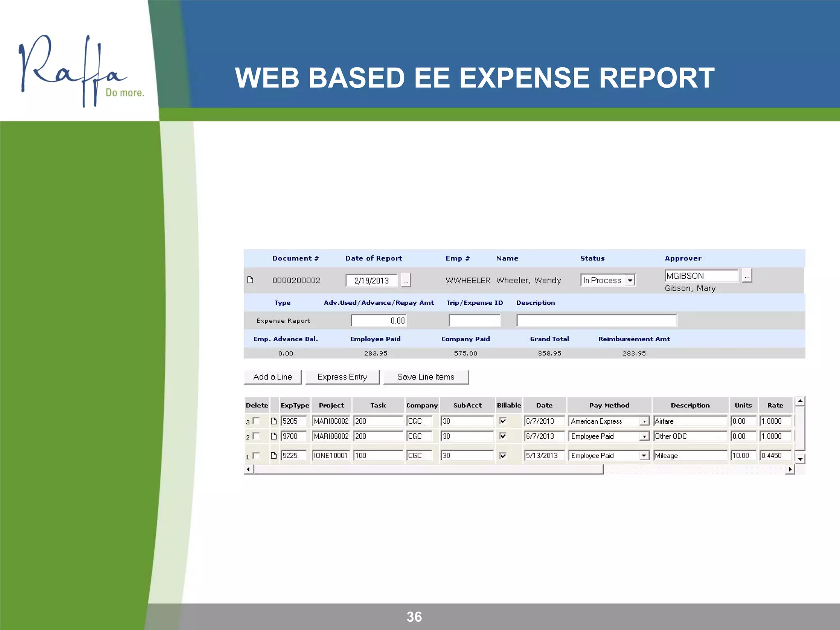Open the In Process status dropdown
Screen dimensions: 840x630
[630, 280]
